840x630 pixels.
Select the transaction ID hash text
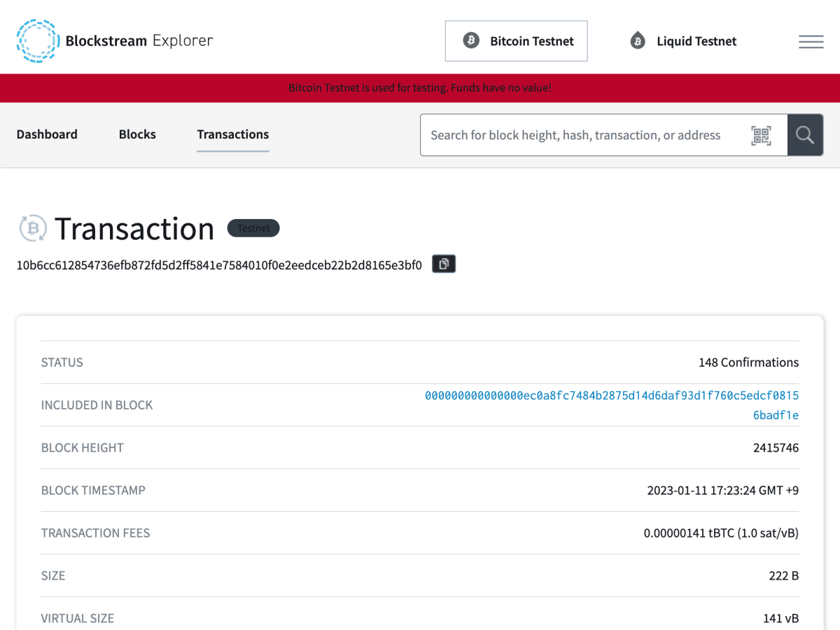[219, 265]
